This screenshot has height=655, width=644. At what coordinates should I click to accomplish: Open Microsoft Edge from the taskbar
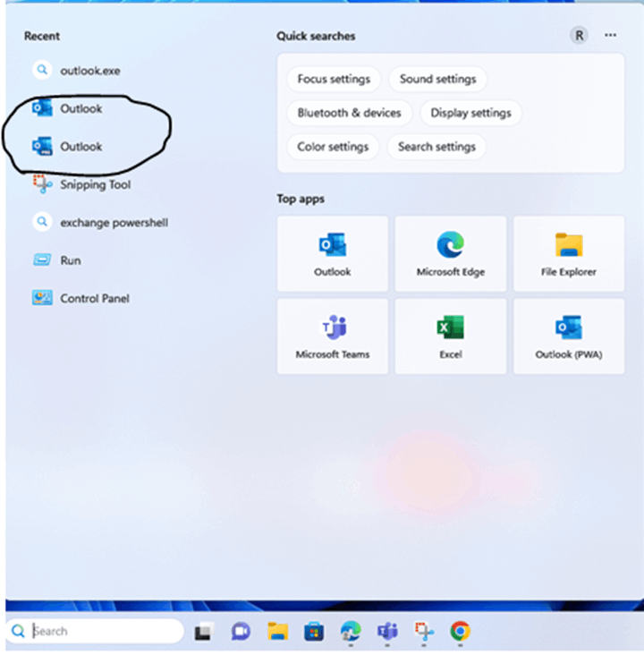click(x=351, y=631)
